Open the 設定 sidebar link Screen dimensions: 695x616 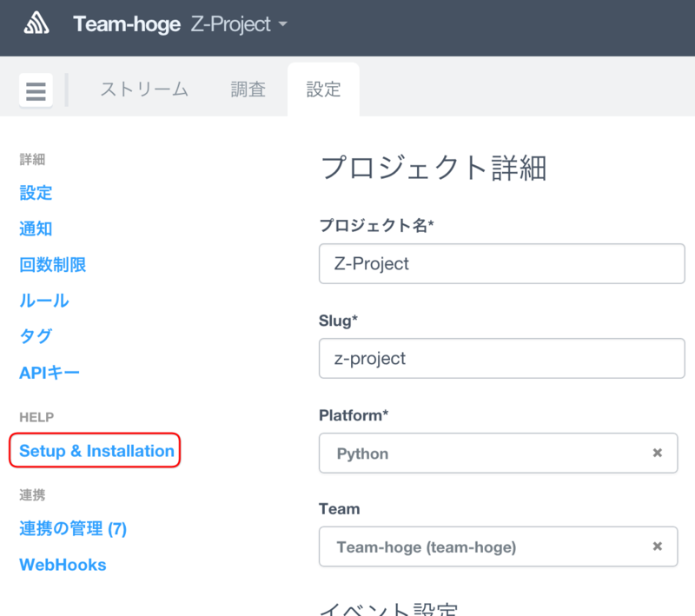pos(36,193)
